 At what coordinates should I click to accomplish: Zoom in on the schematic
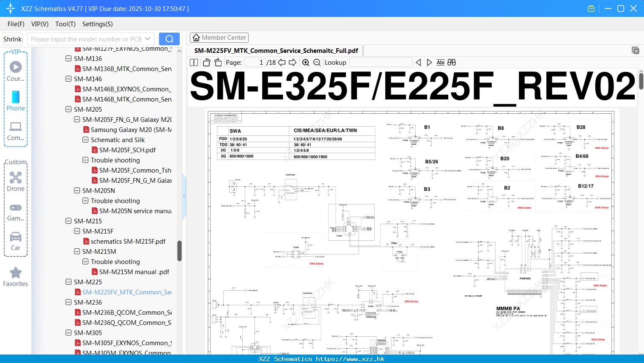coord(306,63)
